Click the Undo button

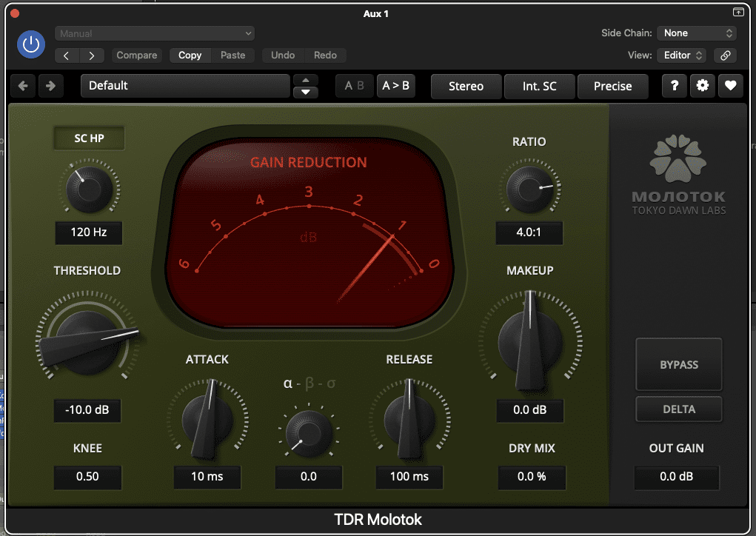[x=283, y=56]
